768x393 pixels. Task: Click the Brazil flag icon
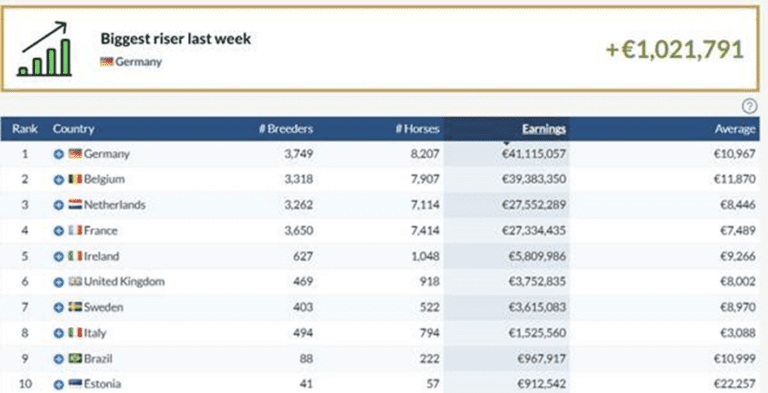click(75, 359)
